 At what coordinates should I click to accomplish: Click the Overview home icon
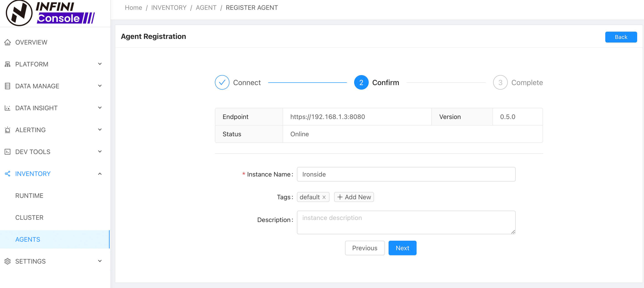pyautogui.click(x=8, y=42)
